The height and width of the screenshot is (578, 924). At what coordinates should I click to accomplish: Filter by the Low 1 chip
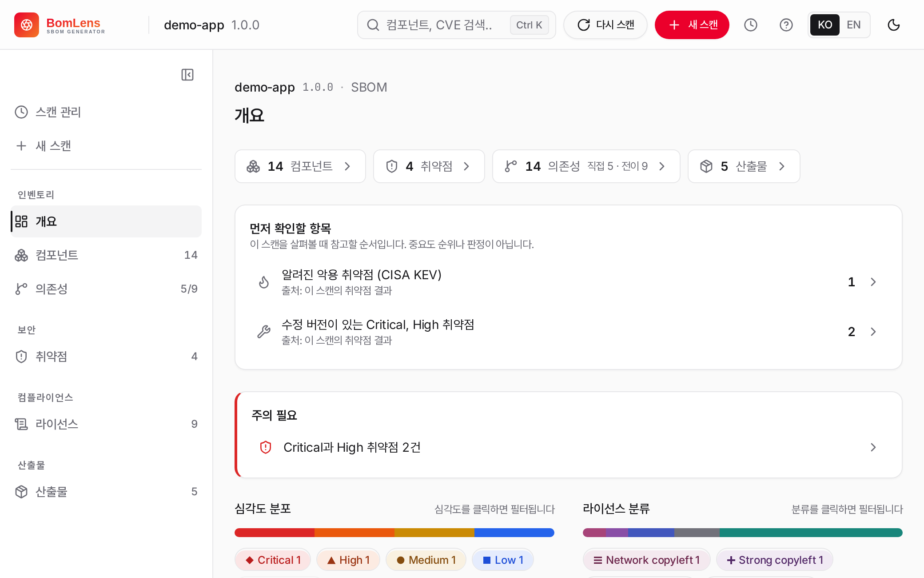pos(503,560)
